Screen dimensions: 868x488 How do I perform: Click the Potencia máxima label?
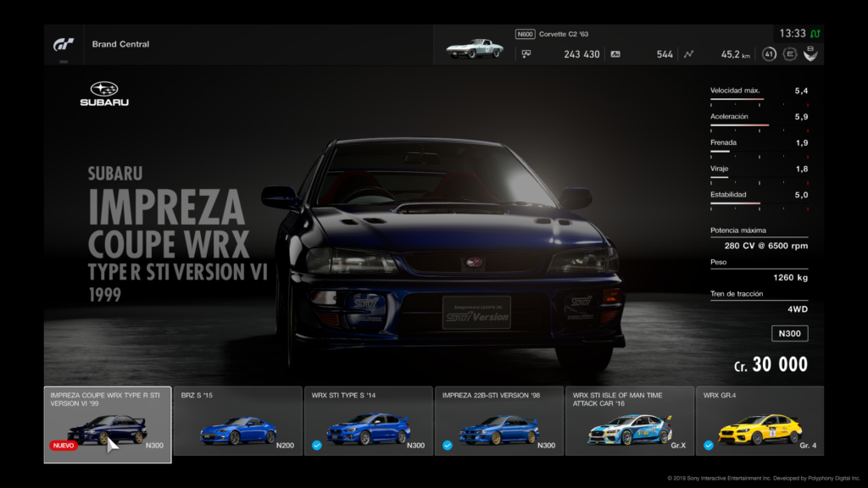pyautogui.click(x=738, y=230)
